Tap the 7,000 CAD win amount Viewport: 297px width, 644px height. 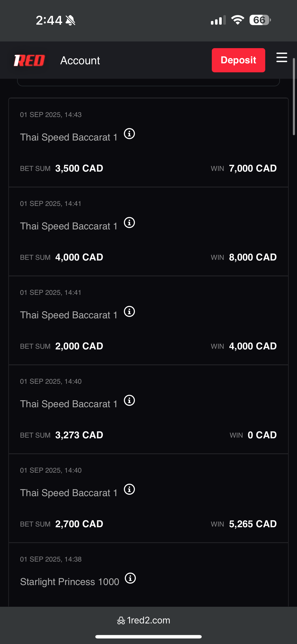(x=253, y=168)
